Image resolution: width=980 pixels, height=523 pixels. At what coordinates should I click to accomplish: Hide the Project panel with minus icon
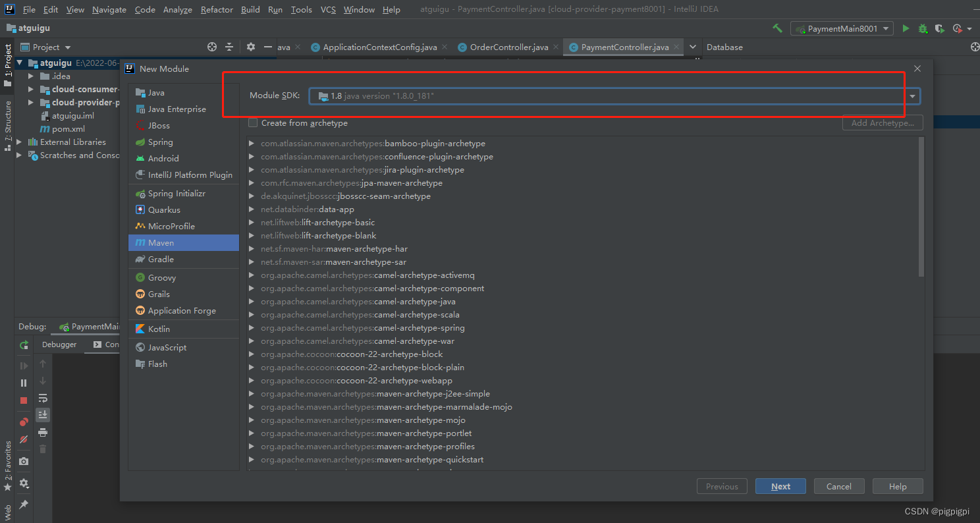point(267,47)
